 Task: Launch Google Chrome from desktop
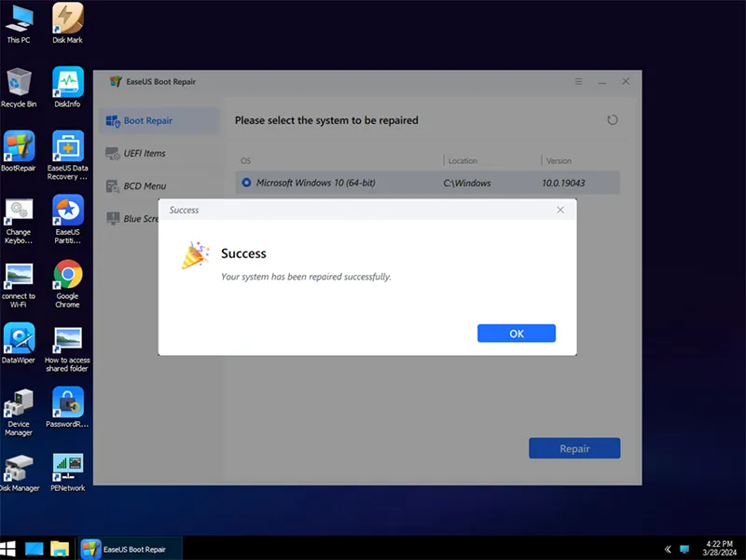point(67,284)
